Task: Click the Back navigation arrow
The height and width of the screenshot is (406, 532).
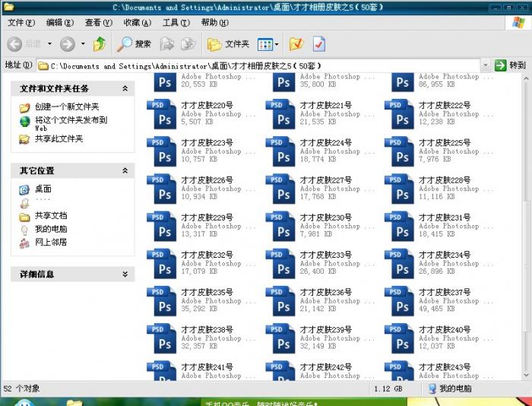Action: tap(15, 44)
